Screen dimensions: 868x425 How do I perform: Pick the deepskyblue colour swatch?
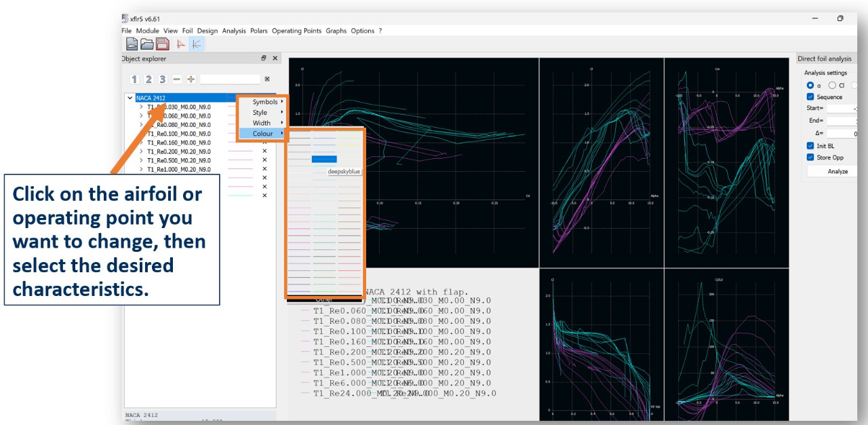tap(324, 159)
